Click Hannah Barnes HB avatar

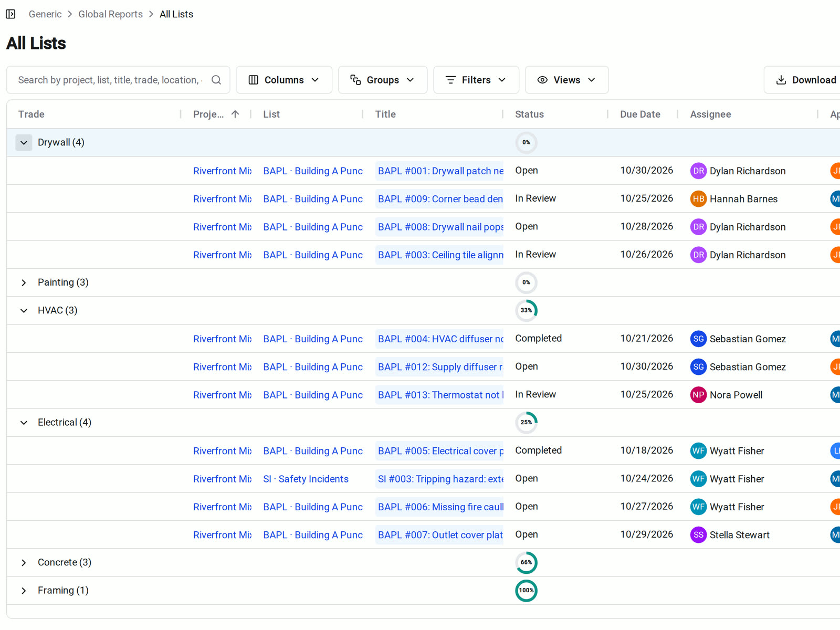point(698,198)
